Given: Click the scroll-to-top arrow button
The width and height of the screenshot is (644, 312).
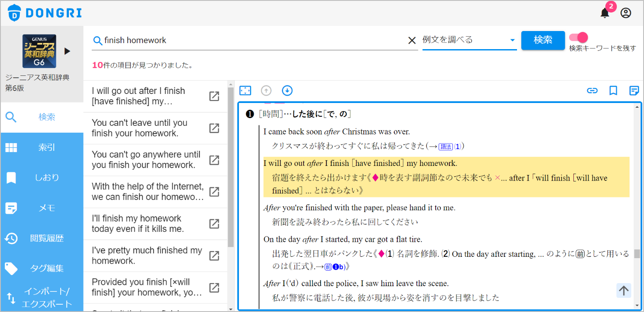Looking at the screenshot, I should point(623,290).
